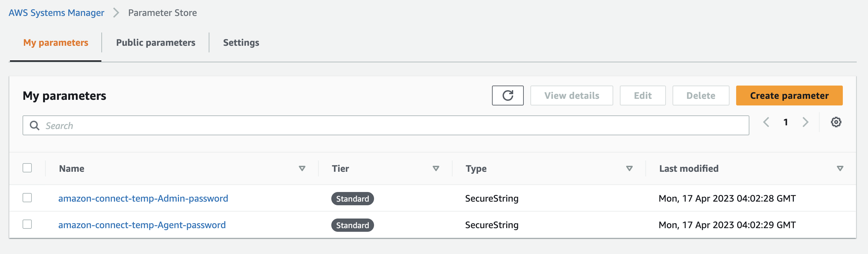Click the Type column header
The image size is (868, 254).
[476, 169]
